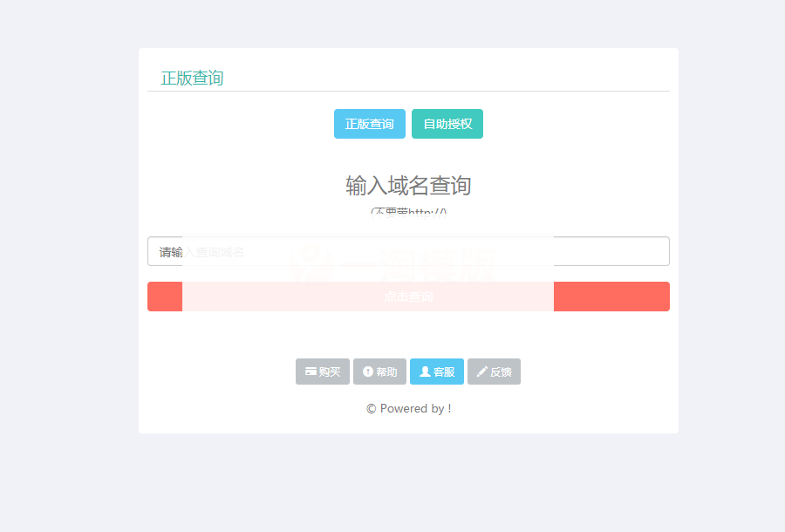This screenshot has height=532, width=785.
Task: Click the credit card icon on 购买 button
Action: pyautogui.click(x=311, y=371)
